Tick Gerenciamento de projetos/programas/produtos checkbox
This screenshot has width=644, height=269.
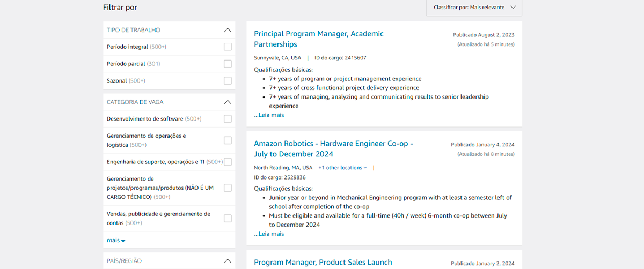(x=228, y=188)
